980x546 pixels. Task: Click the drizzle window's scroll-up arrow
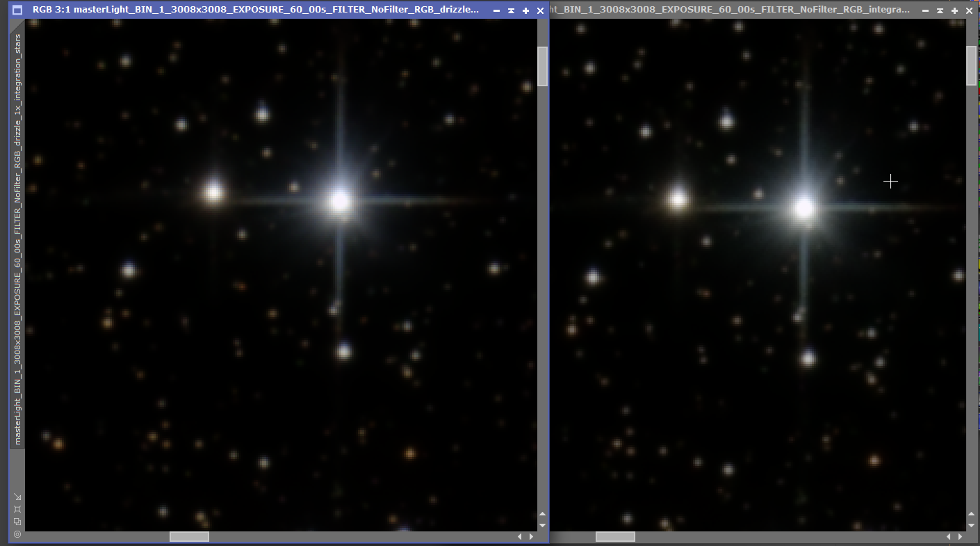543,514
